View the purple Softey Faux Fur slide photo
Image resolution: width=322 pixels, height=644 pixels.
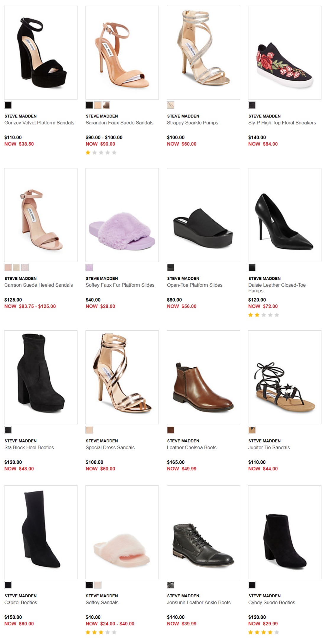122,215
